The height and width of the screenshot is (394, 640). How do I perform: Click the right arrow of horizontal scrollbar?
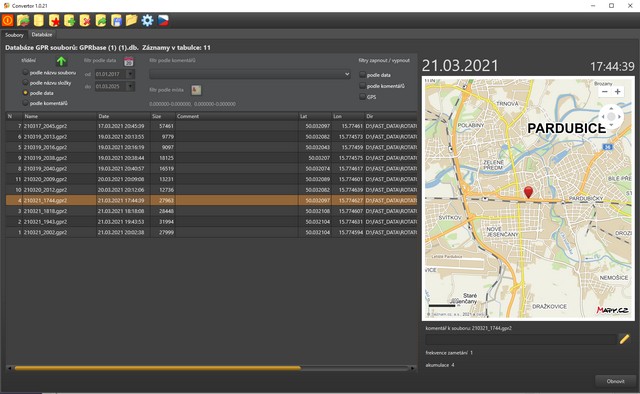coord(413,368)
